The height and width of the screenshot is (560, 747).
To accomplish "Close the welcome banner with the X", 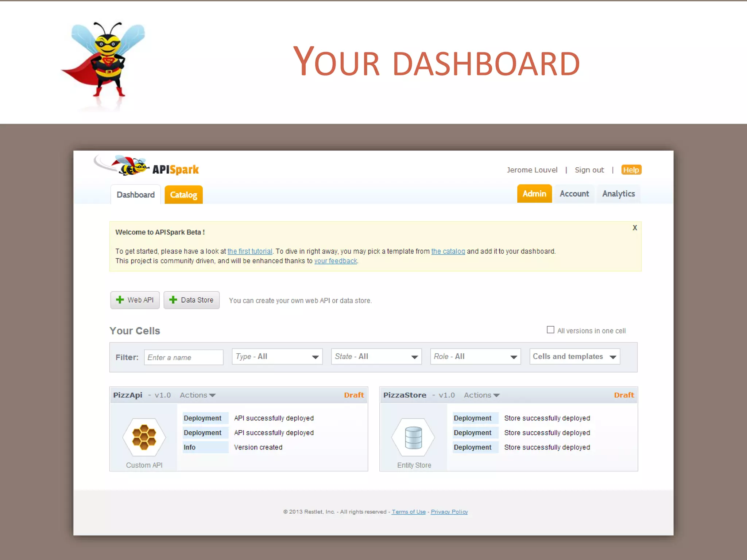I will coord(635,228).
